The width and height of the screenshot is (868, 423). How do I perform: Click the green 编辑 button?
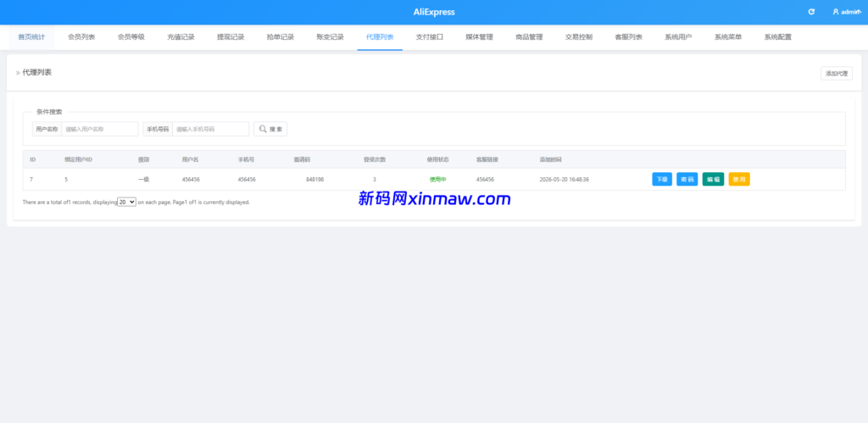coord(713,180)
